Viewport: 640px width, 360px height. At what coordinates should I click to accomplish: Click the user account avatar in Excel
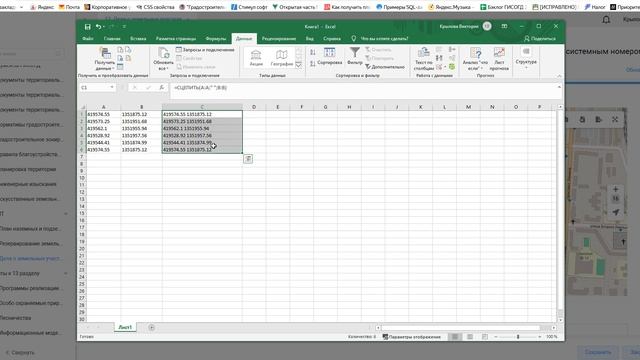(x=487, y=26)
